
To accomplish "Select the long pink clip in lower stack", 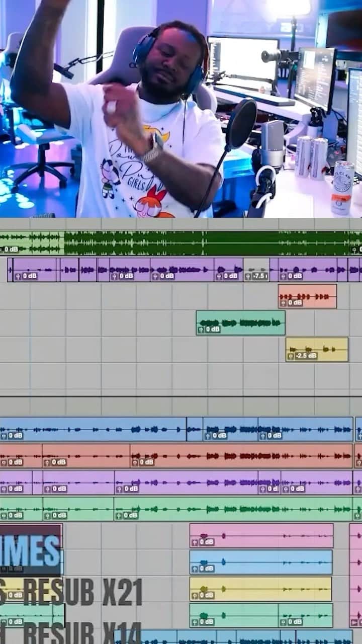I will click(x=261, y=535).
